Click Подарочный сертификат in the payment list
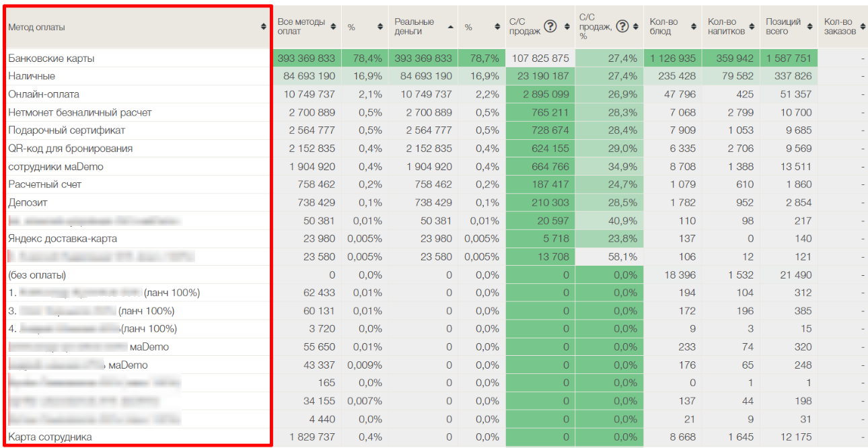Screen dimensions: 868x448 pyautogui.click(x=67, y=130)
